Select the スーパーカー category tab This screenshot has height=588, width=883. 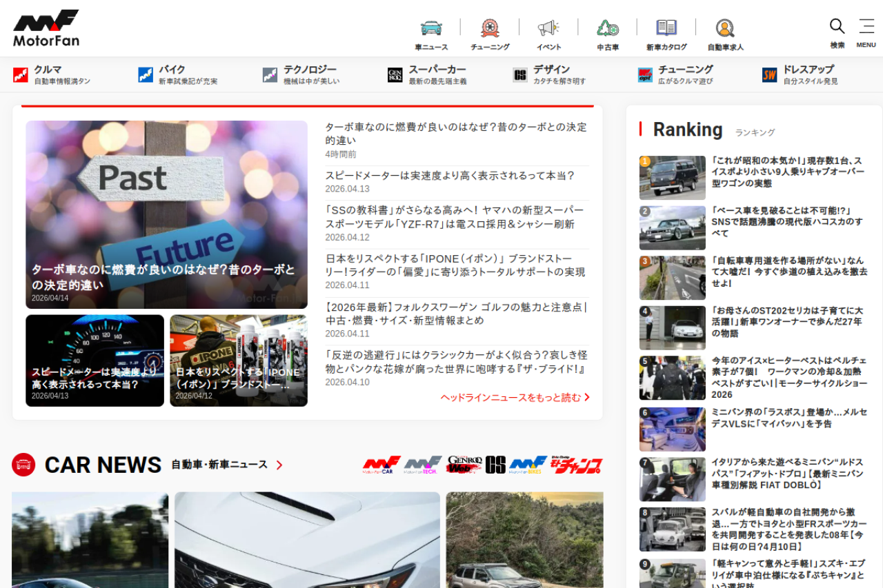[x=427, y=74]
